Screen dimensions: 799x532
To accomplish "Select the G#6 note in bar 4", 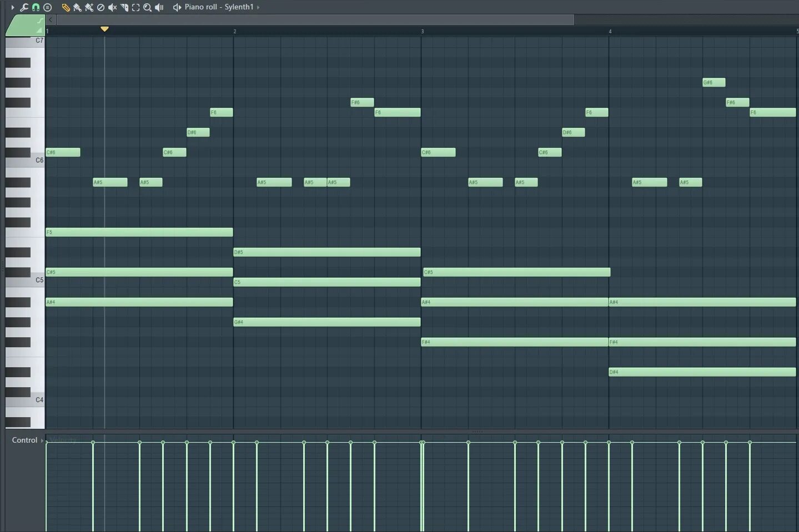I will pyautogui.click(x=713, y=83).
